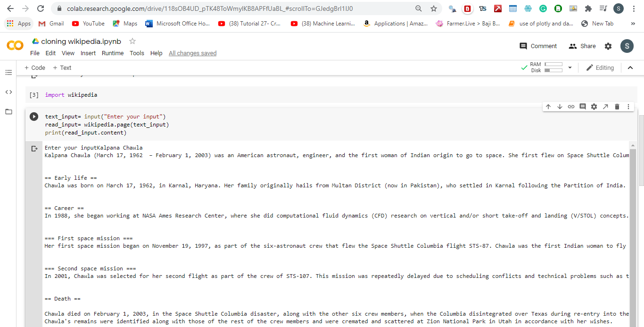Screen dimensions: 644x327
Task: Open cell editor settings gear
Action: click(x=594, y=107)
